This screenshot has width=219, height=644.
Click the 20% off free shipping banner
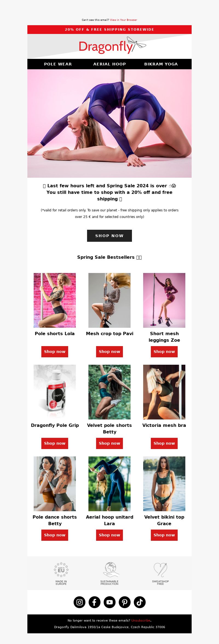click(109, 30)
